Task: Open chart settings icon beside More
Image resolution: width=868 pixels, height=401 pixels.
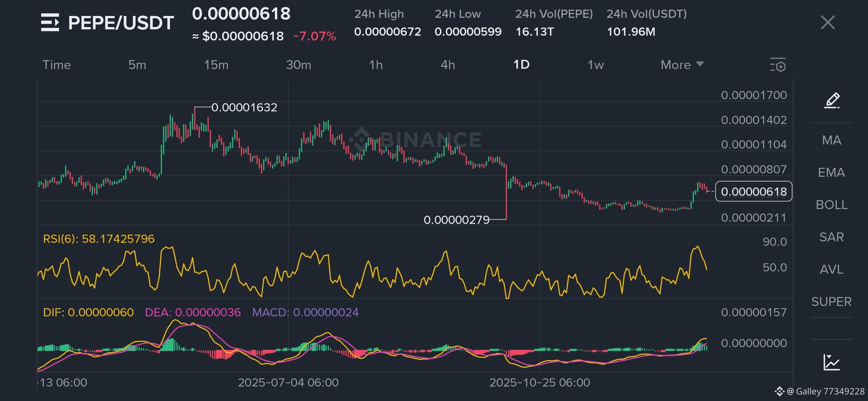Action: (x=778, y=65)
